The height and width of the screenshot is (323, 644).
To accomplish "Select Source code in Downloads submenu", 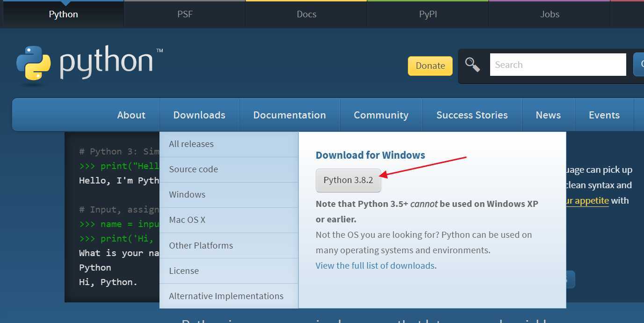I will [x=229, y=169].
